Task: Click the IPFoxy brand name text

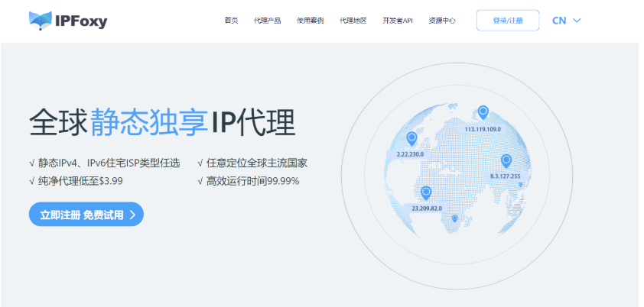Action: click(81, 21)
